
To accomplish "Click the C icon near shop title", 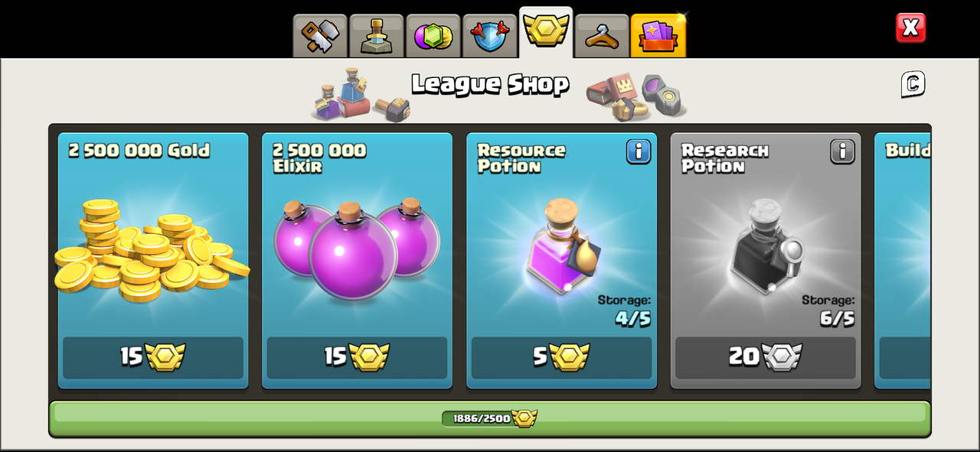I will pyautogui.click(x=913, y=84).
